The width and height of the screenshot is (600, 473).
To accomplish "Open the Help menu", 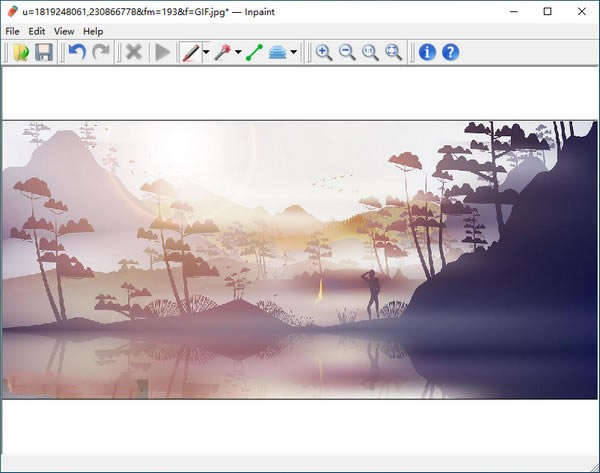I will coord(93,31).
